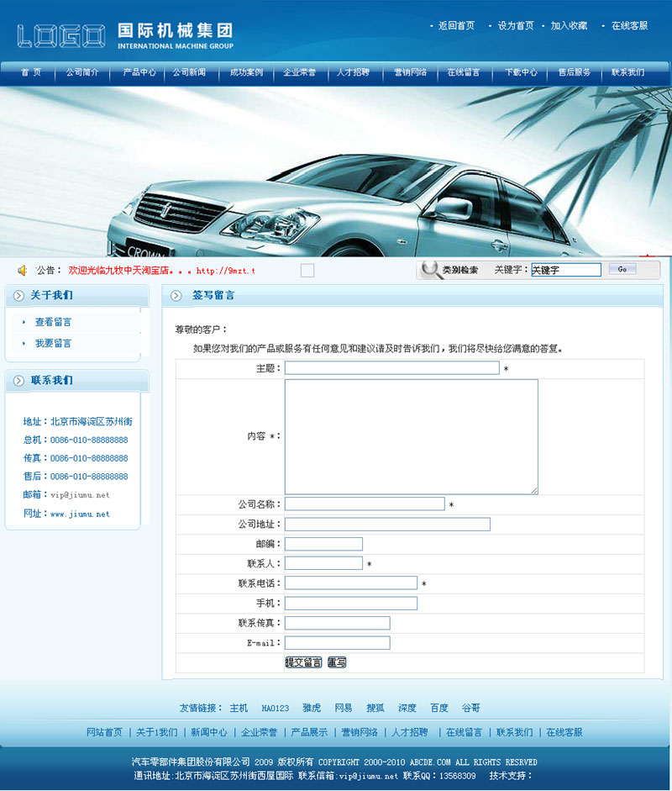Select 人才招聘 in the top navigation bar
This screenshot has width=672, height=791.
tap(353, 72)
